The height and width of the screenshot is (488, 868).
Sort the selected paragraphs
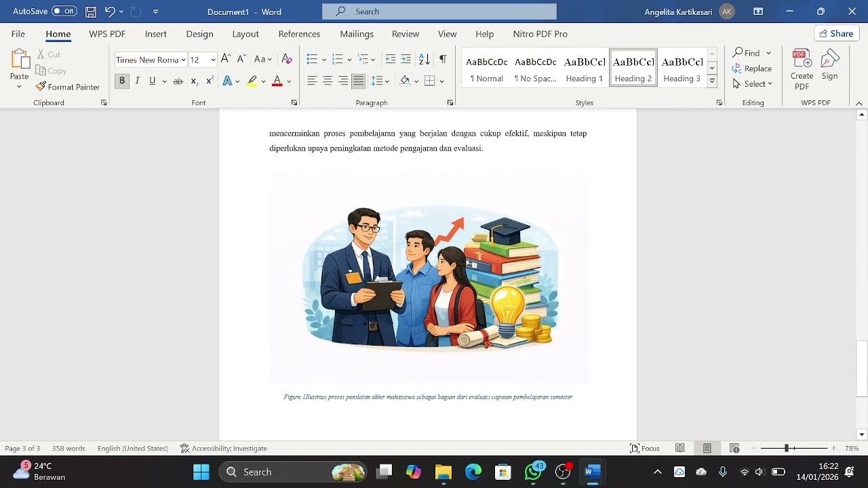click(x=425, y=60)
